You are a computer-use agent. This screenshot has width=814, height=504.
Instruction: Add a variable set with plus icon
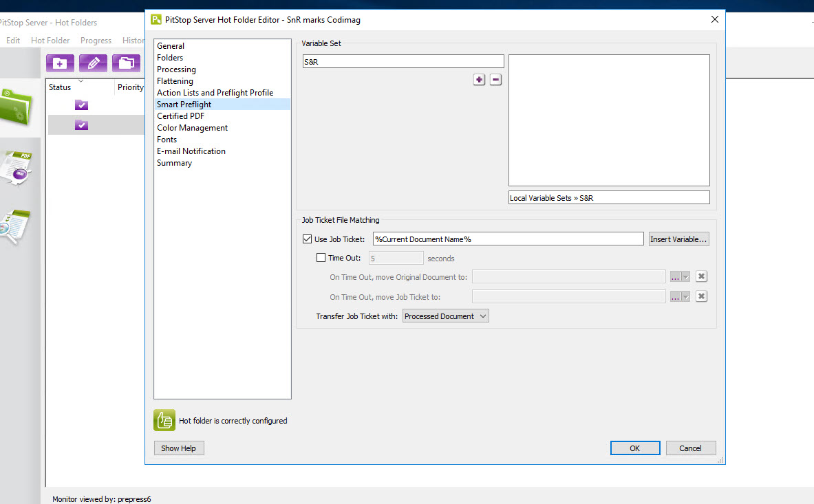[x=479, y=80]
